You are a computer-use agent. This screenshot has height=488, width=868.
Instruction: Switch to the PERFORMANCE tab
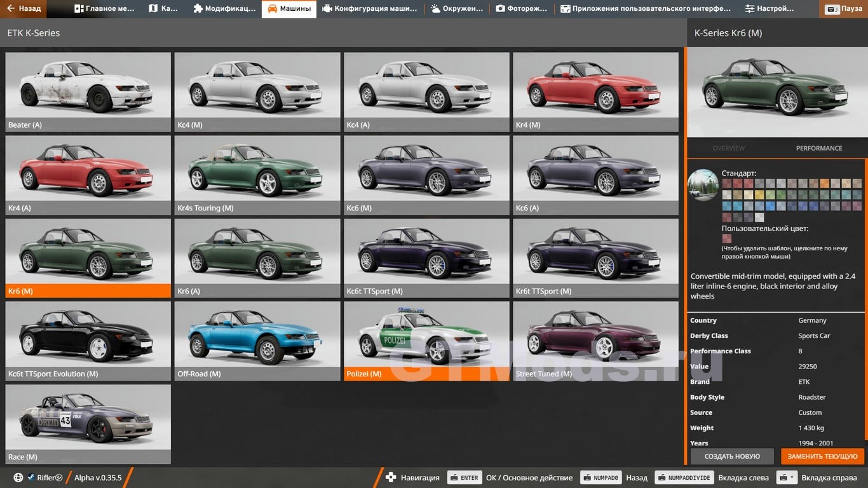click(818, 148)
